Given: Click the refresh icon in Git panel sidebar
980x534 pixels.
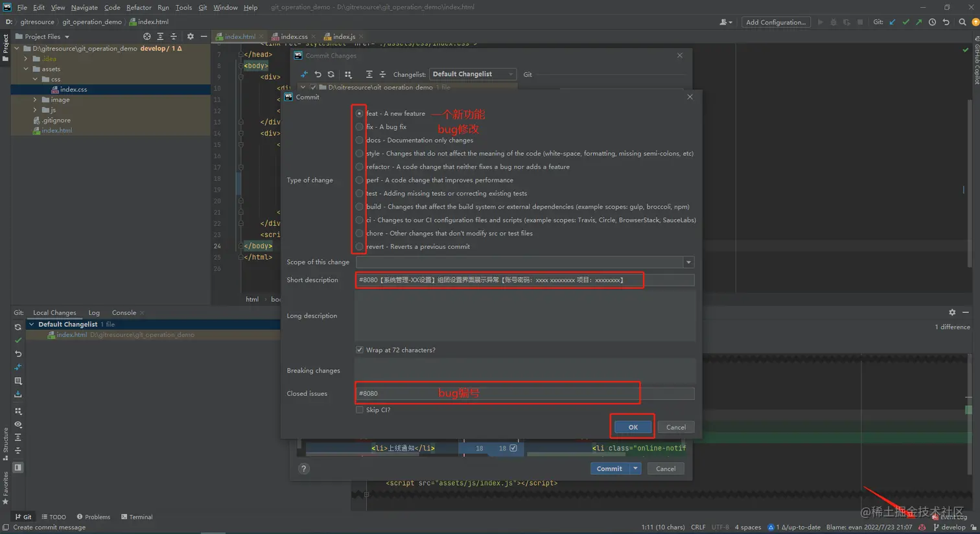Looking at the screenshot, I should click(x=17, y=327).
